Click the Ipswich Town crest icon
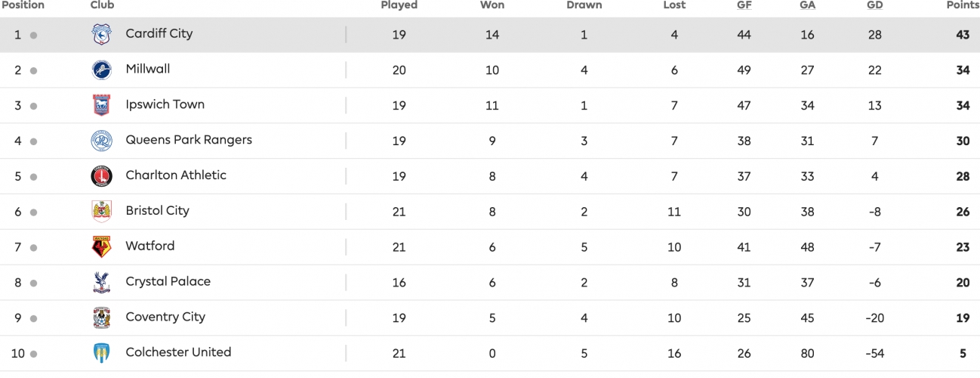Viewport: 980px width, 378px height. (x=101, y=106)
